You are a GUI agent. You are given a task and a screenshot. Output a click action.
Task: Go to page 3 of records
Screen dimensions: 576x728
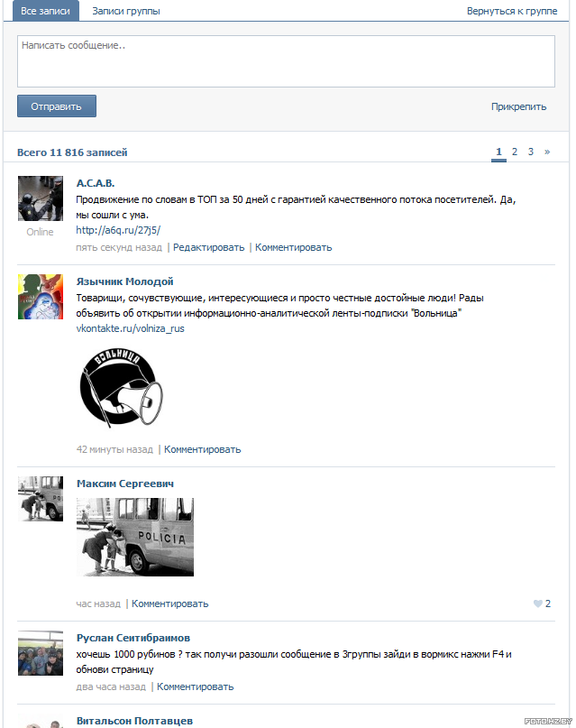(531, 152)
